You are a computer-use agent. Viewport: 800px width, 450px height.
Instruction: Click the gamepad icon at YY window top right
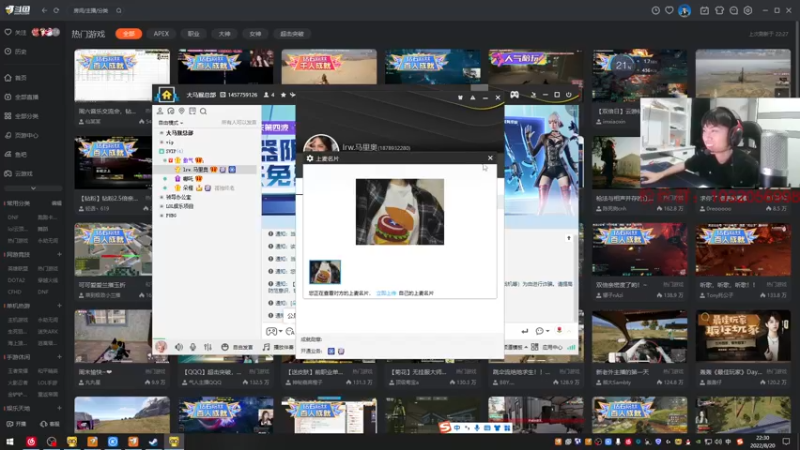[514, 95]
